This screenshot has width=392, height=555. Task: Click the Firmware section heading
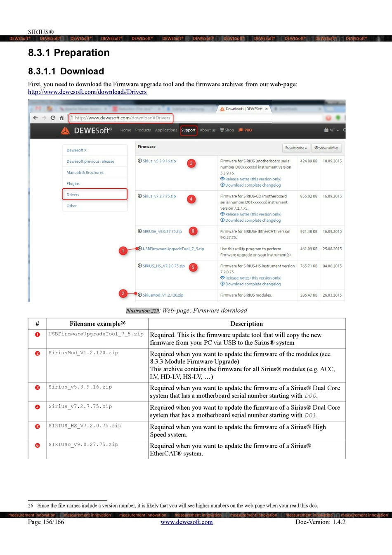[146, 147]
